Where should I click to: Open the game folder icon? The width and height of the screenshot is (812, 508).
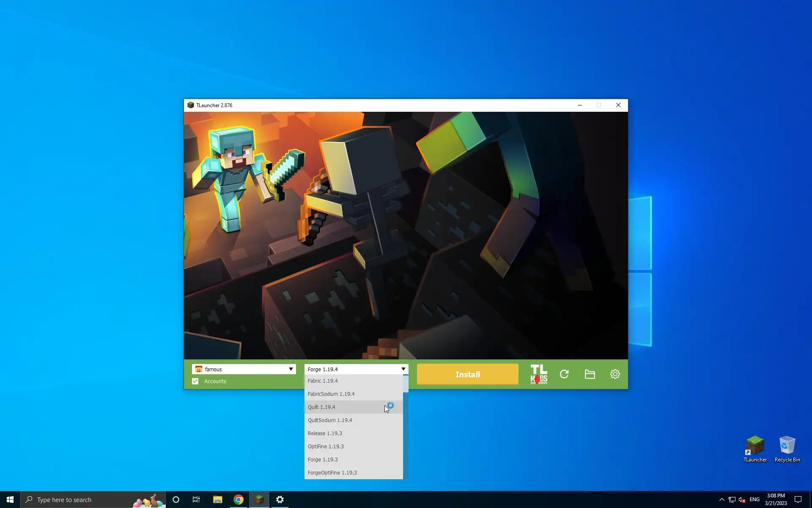(590, 374)
